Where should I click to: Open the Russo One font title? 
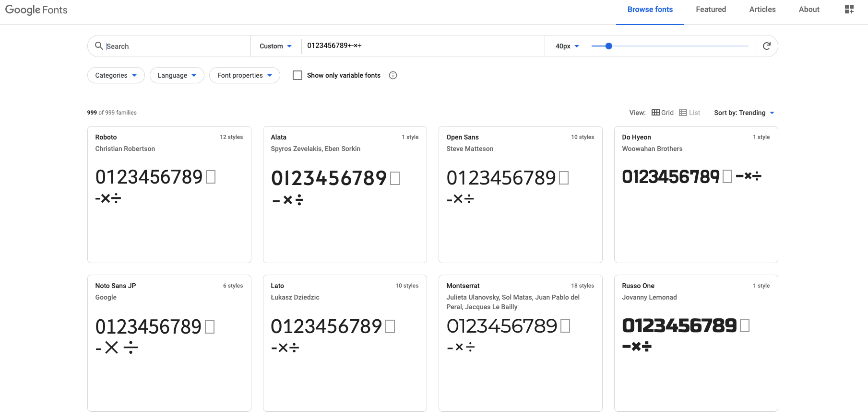click(x=638, y=286)
